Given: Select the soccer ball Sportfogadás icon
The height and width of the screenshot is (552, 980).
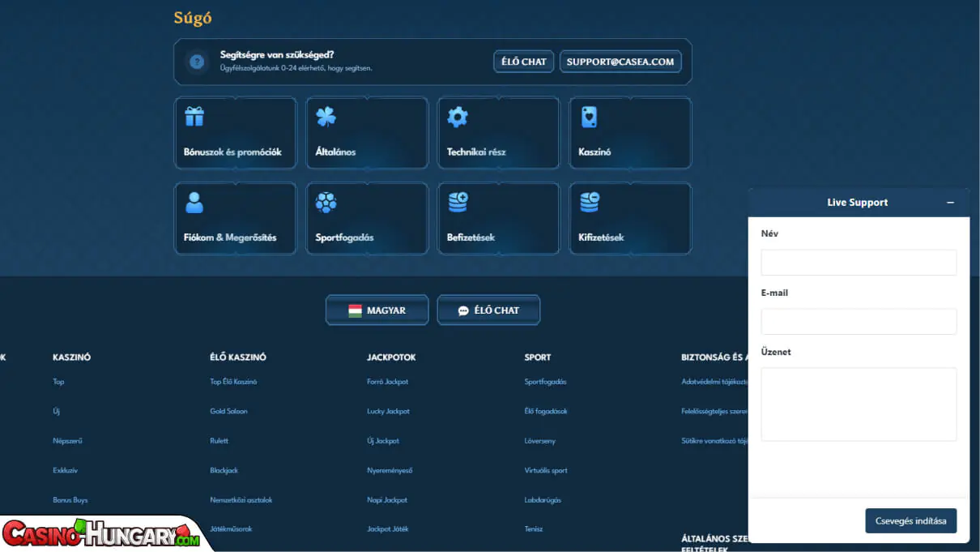Looking at the screenshot, I should click(x=326, y=203).
